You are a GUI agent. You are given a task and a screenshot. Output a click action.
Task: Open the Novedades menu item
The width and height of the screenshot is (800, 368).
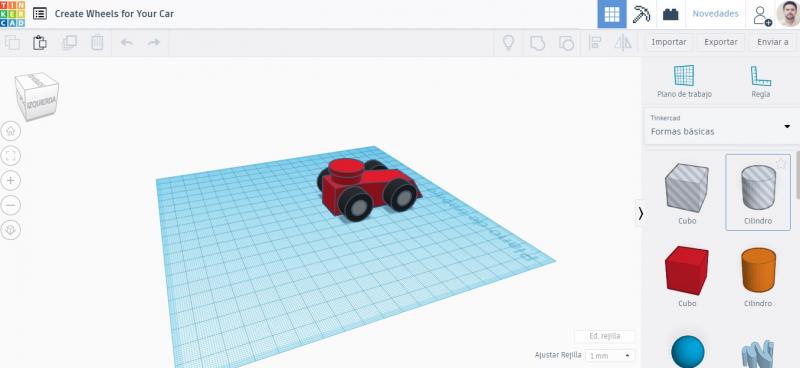(x=715, y=14)
